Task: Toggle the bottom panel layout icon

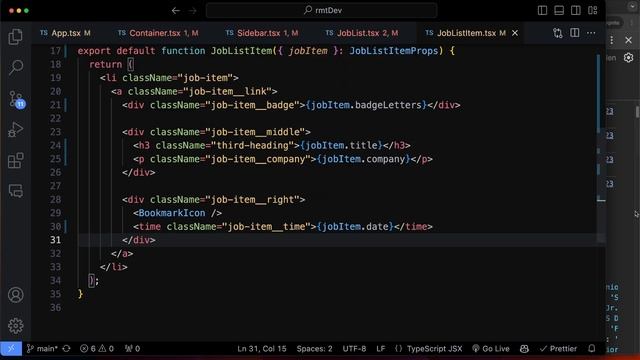Action: click(x=559, y=10)
